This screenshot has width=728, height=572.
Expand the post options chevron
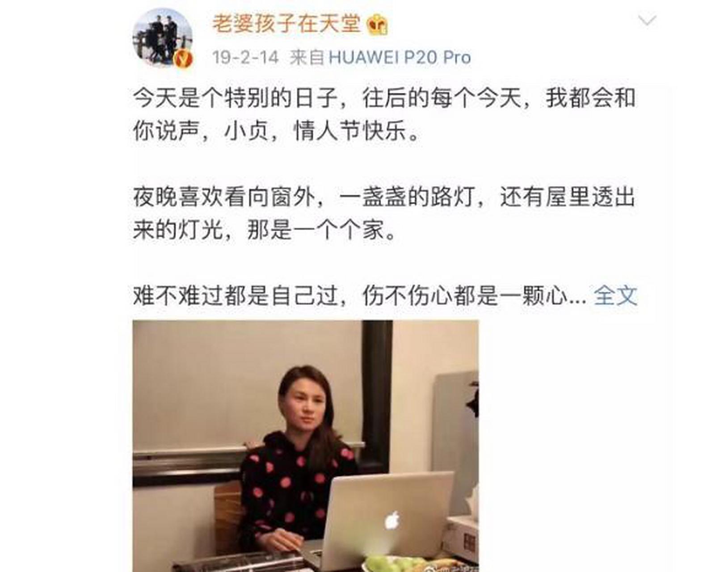tap(647, 21)
